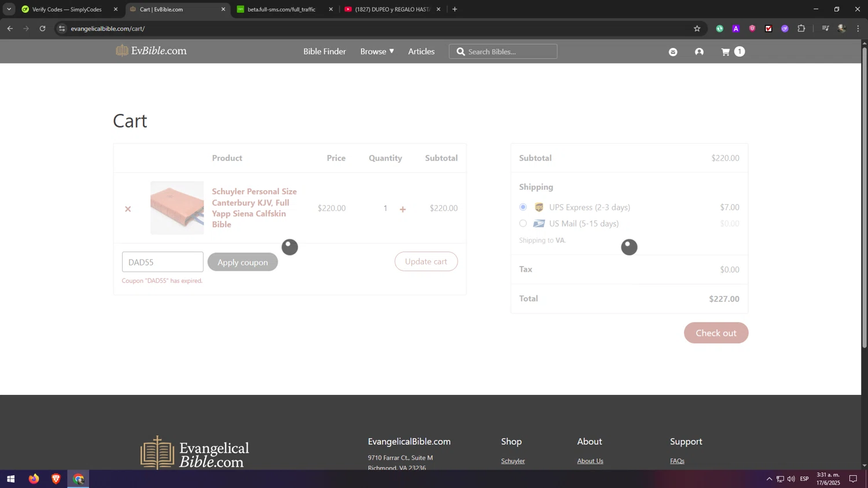
Task: Click the purple A extension icon
Action: [736, 28]
